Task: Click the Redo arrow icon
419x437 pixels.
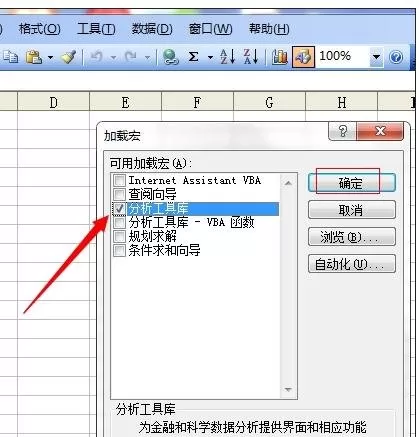Action: tap(131, 57)
